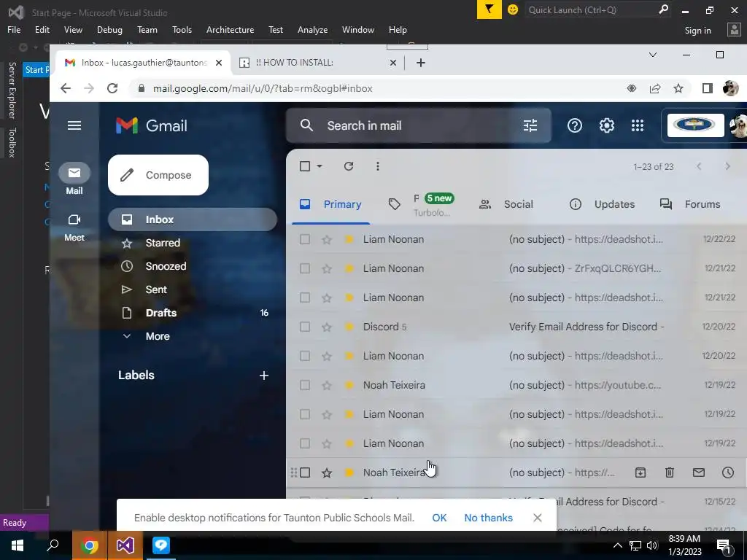Go back in Chrome

coord(66,88)
